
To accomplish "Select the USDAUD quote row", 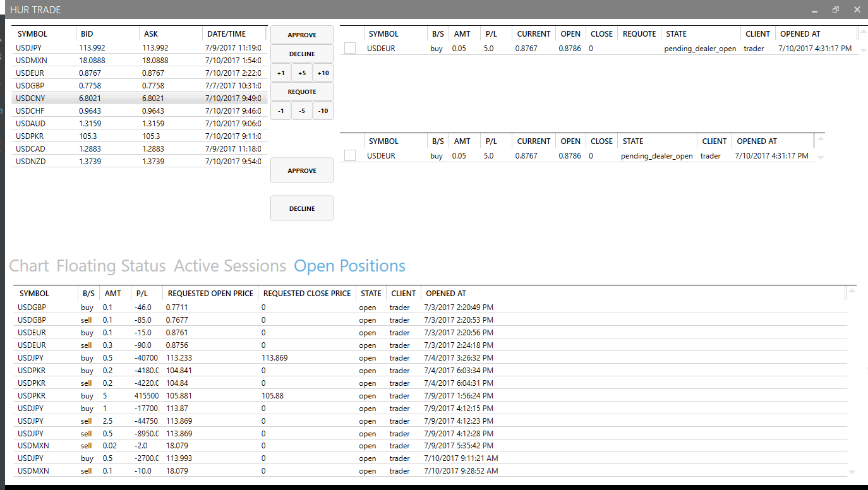I will [140, 123].
